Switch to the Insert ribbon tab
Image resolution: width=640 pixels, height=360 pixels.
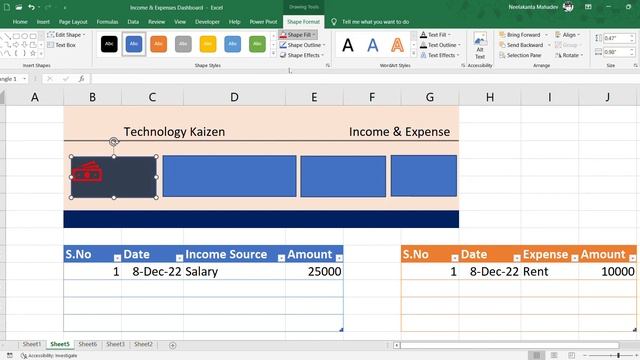pyautogui.click(x=43, y=22)
